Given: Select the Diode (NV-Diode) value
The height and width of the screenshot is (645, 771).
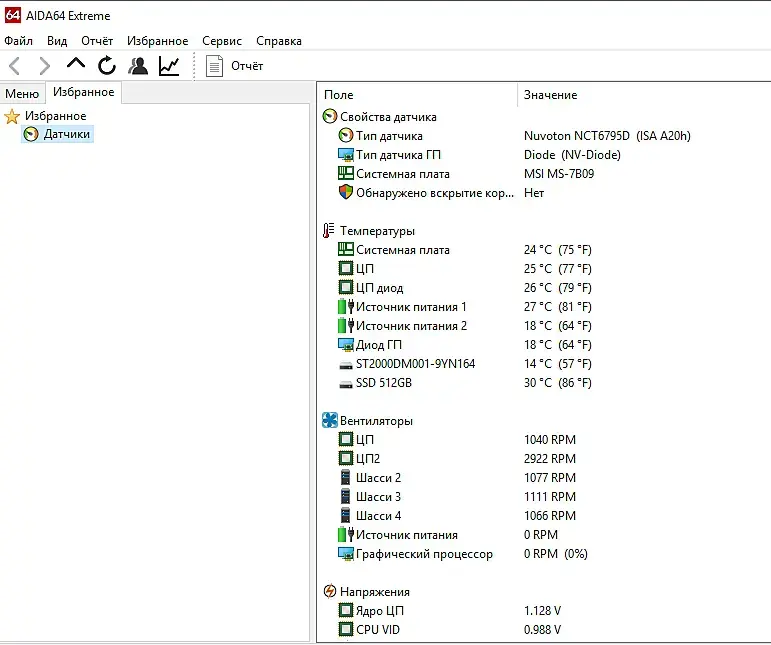Looking at the screenshot, I should pyautogui.click(x=572, y=155).
